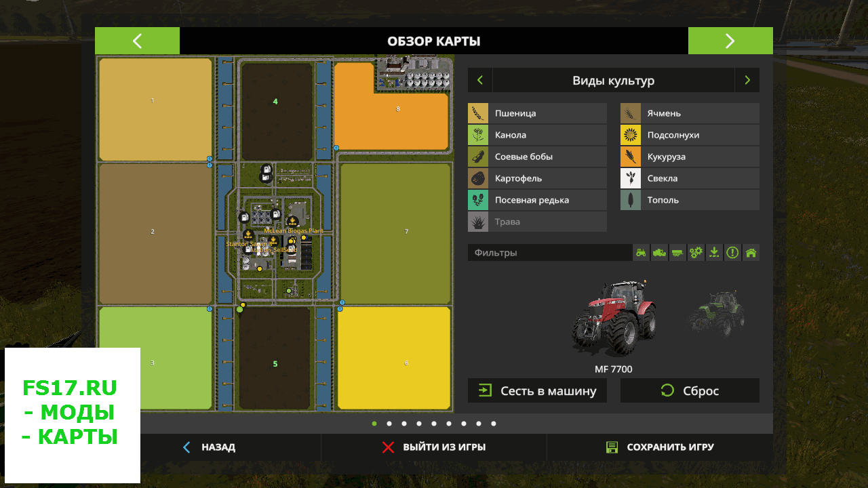
Task: Click the Тополь poplar row
Action: click(x=690, y=200)
